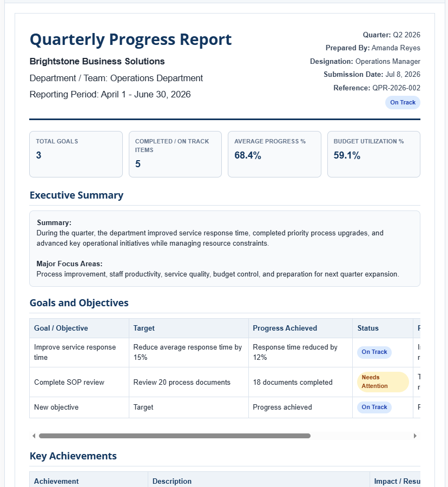Click the Key Achievements heading
The height and width of the screenshot is (487, 448).
click(x=73, y=456)
